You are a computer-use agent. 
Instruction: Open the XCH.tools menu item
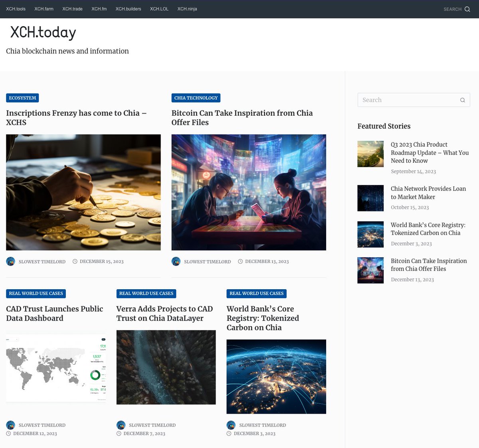pyautogui.click(x=16, y=9)
